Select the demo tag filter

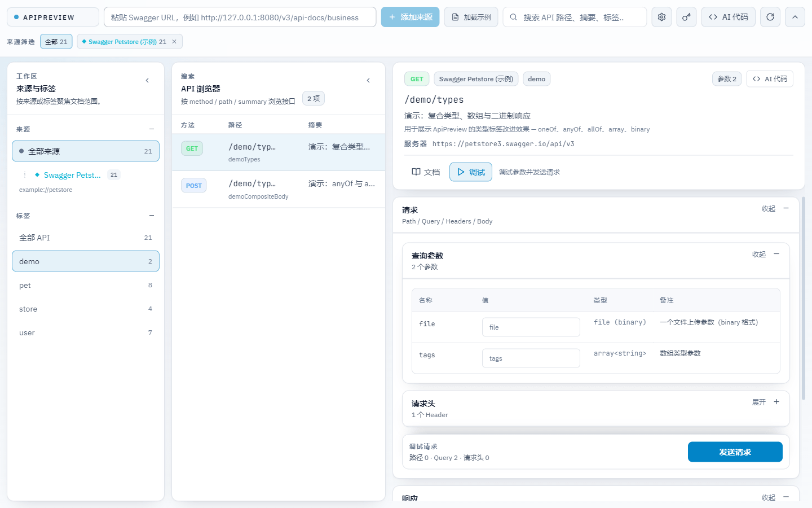[86, 261]
